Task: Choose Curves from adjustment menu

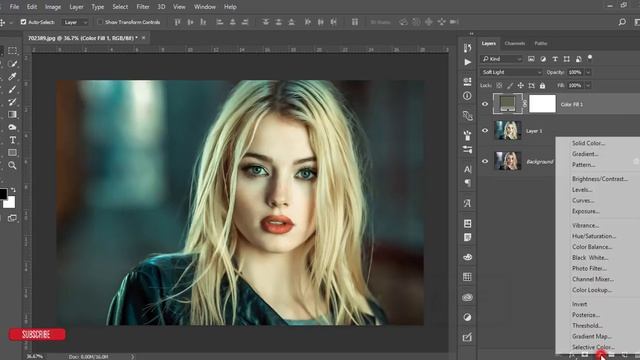Action: [x=583, y=200]
